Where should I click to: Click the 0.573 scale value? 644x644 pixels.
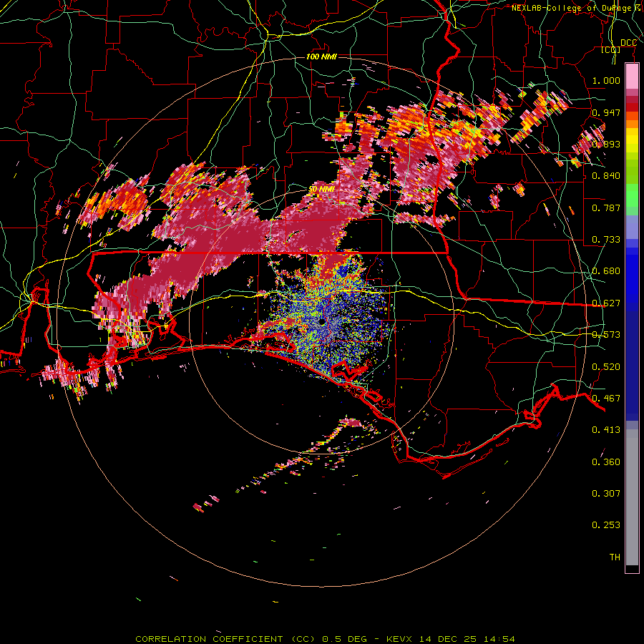tap(606, 335)
